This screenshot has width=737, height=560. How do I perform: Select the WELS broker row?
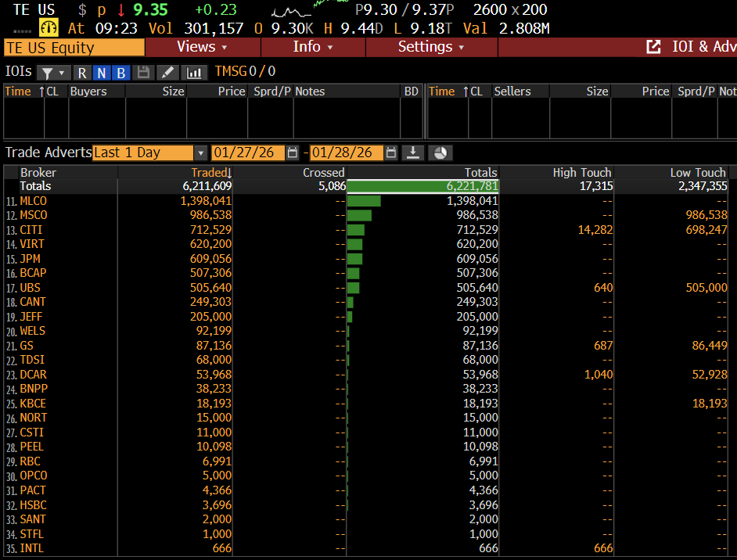coord(367,331)
